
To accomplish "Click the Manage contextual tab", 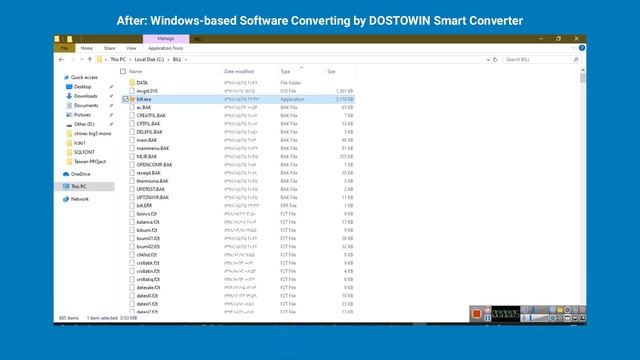I will pyautogui.click(x=166, y=39).
